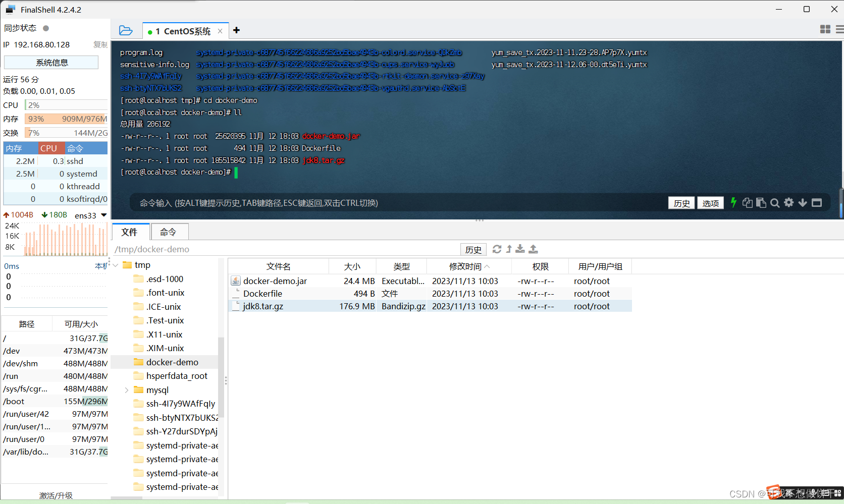Image resolution: width=844 pixels, height=504 pixels.
Task: Click 复制 to copy IP address
Action: pyautogui.click(x=100, y=45)
